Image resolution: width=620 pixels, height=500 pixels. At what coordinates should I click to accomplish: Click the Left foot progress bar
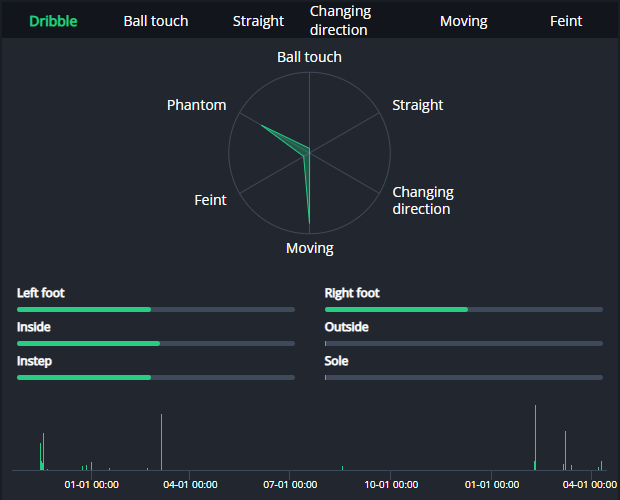[156, 310]
